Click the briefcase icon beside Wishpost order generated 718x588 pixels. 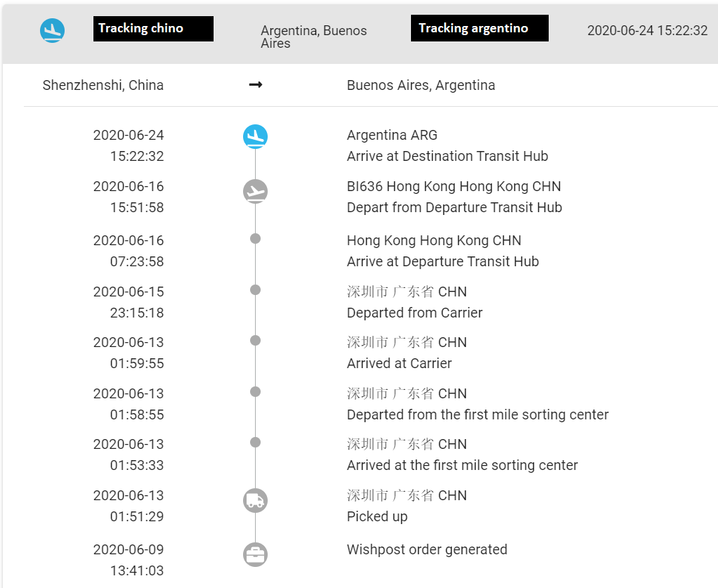pos(255,555)
